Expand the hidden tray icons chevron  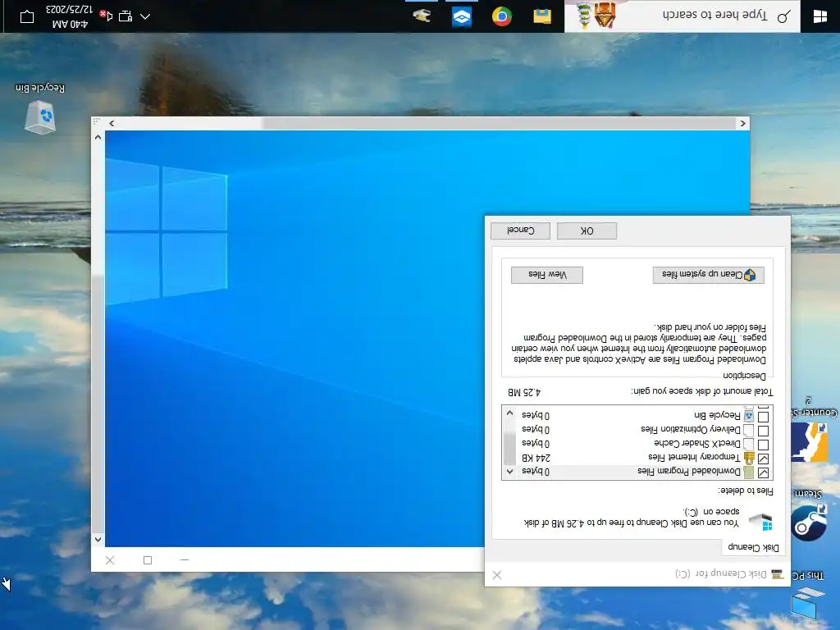(145, 16)
